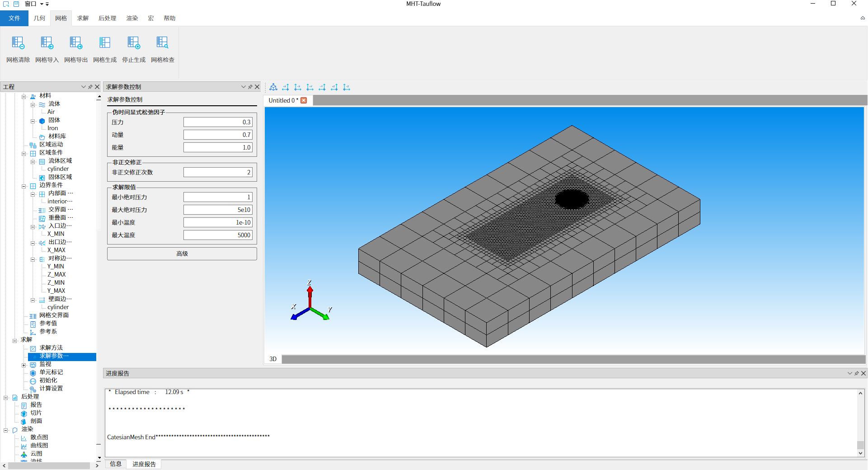The height and width of the screenshot is (470, 868).
Task: Click 网格导出 mesh export icon
Action: click(x=76, y=43)
